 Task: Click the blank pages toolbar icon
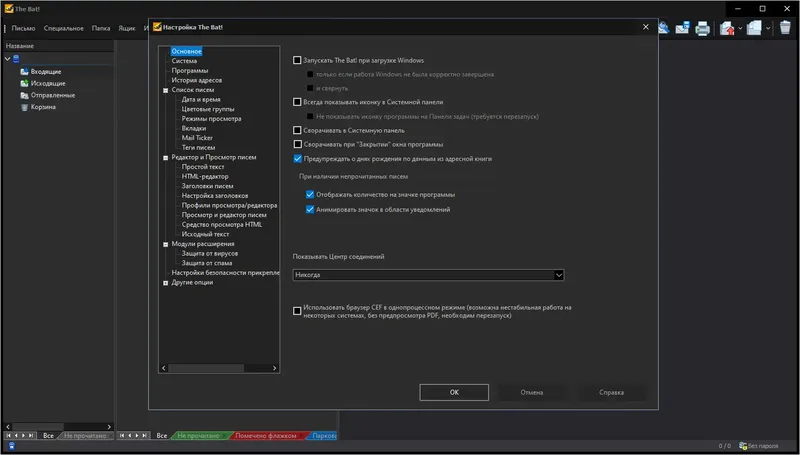pyautogui.click(x=754, y=28)
